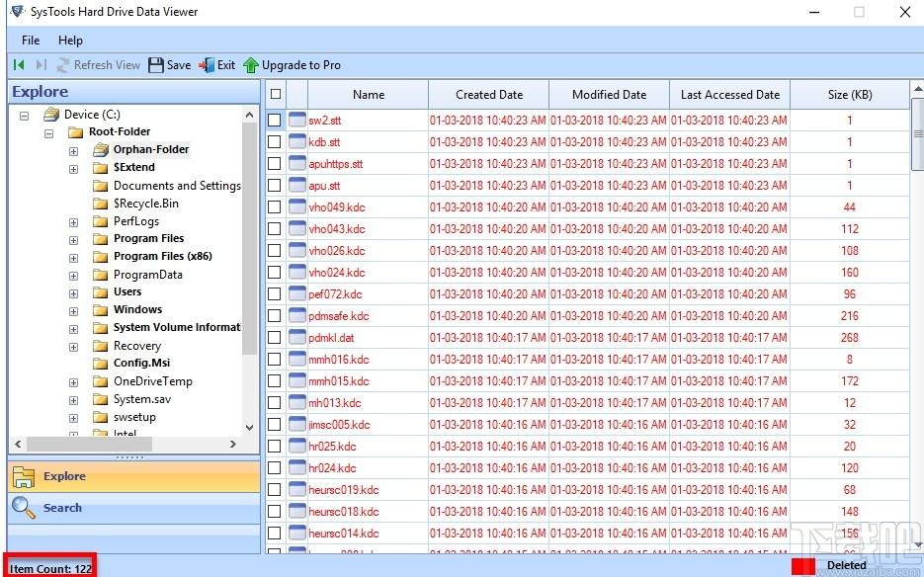Click the file icon beside sw2.stt
This screenshot has height=577, width=924.
point(297,120)
